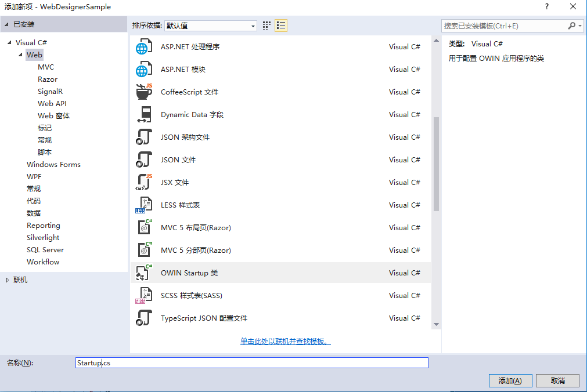Select the Workflow category

[x=43, y=262]
